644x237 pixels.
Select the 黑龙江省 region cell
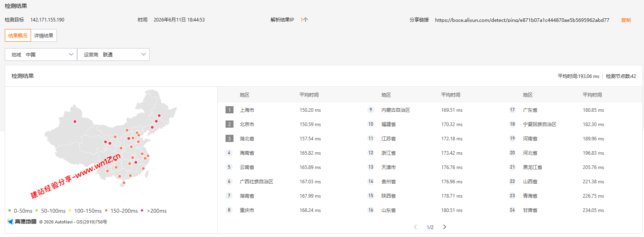tap(533, 167)
